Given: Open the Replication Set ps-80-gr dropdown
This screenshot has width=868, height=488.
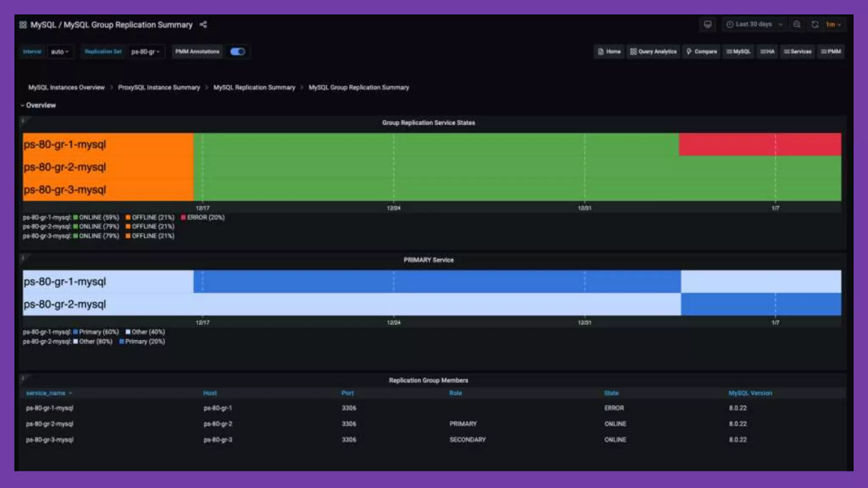Looking at the screenshot, I should pyautogui.click(x=145, y=52).
